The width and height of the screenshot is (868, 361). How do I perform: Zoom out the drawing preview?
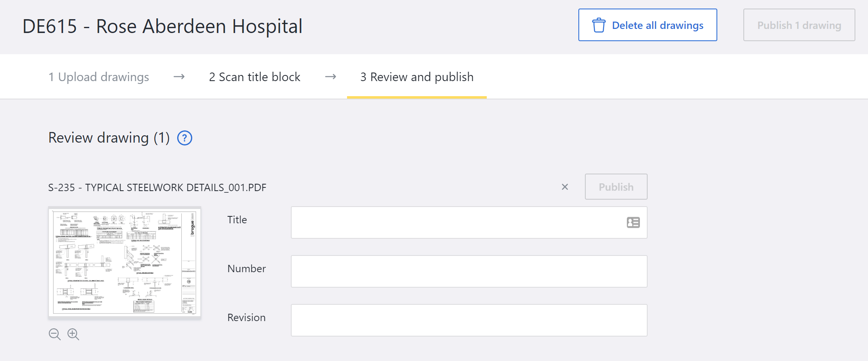pyautogui.click(x=55, y=335)
